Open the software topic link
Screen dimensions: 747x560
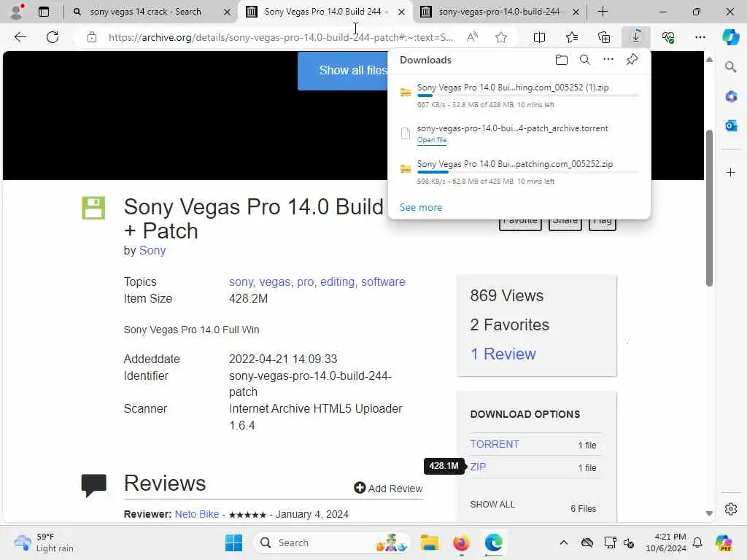coord(383,282)
